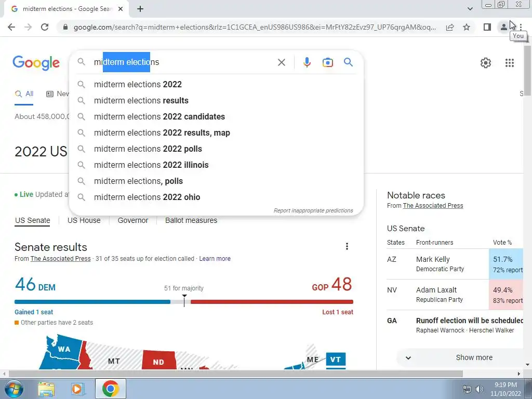532x399 pixels.
Task: Switch to the US Senate tab
Action: click(x=32, y=220)
